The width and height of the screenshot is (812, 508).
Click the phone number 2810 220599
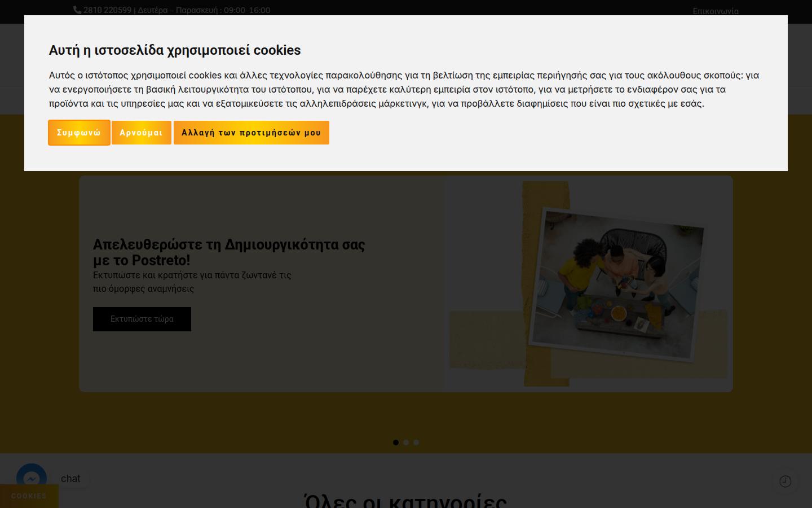pyautogui.click(x=107, y=10)
